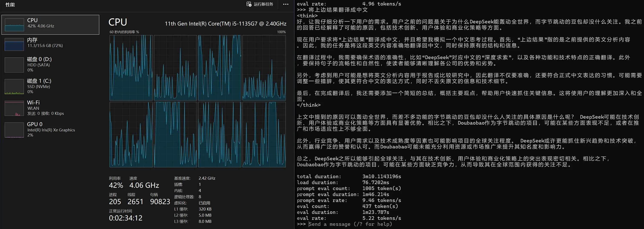
Task: Click the large CPU heading
Action: [118, 22]
